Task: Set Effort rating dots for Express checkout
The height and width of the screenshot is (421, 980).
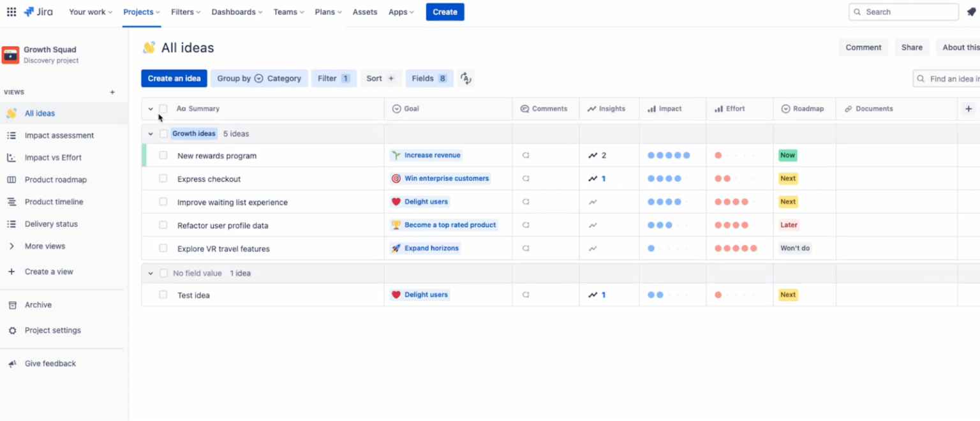Action: tap(738, 179)
